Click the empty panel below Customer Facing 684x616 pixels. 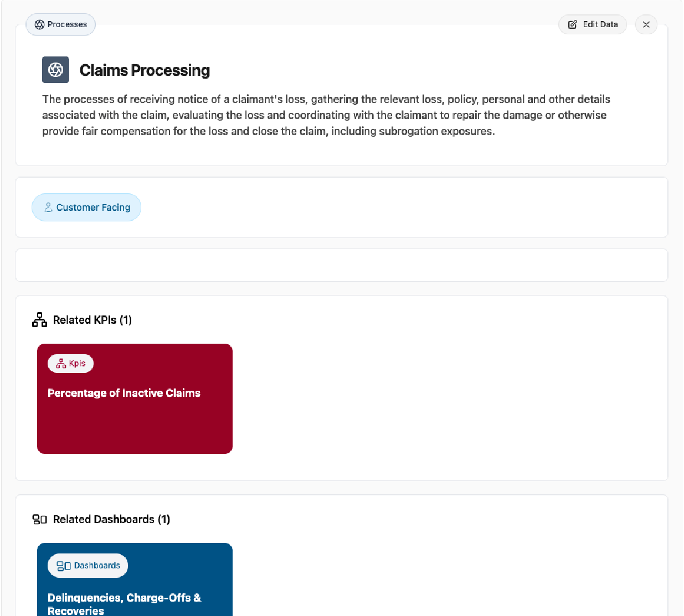(x=341, y=265)
